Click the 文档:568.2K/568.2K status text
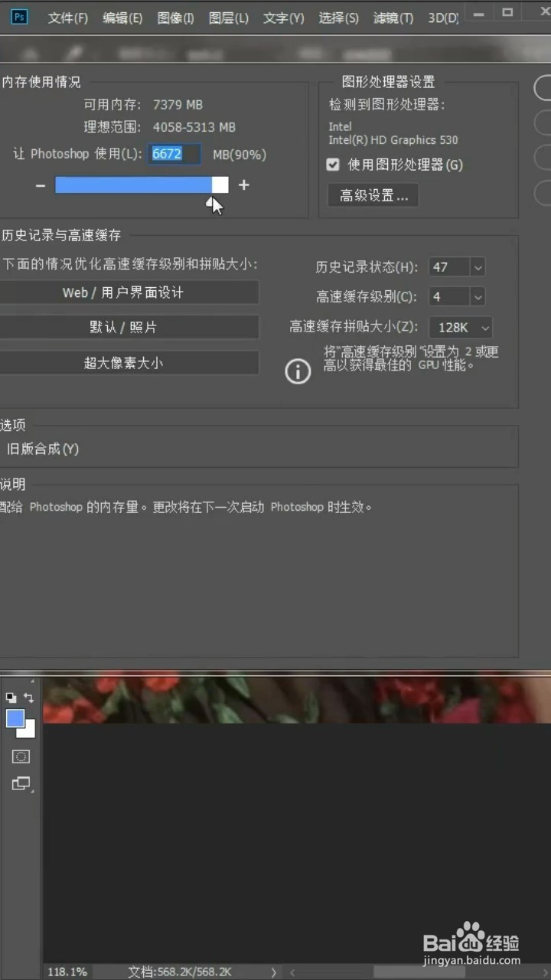The height and width of the screenshot is (980, 551). tap(180, 972)
